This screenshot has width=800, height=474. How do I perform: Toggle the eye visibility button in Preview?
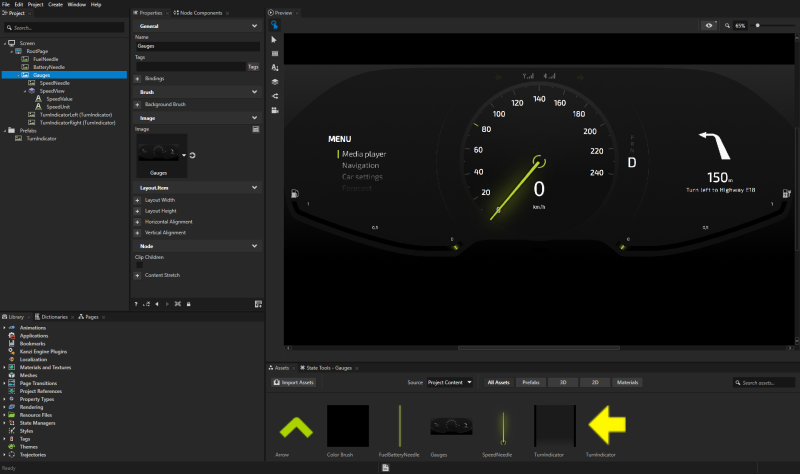[710, 25]
